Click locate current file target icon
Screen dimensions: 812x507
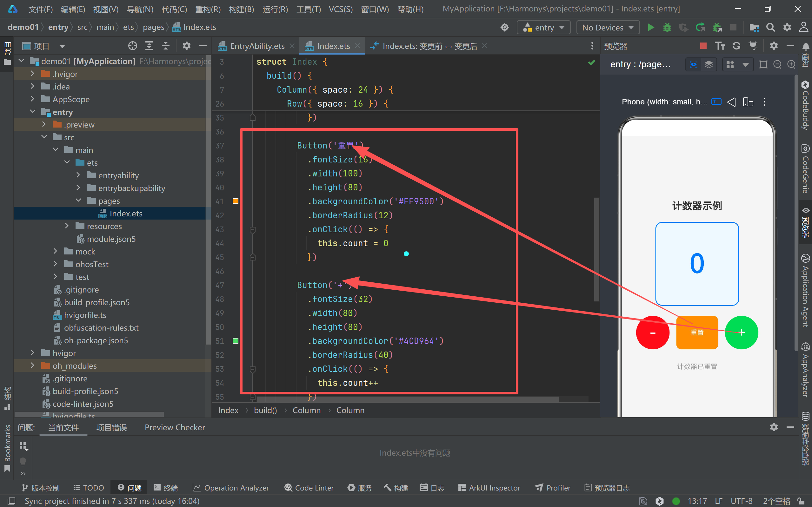(x=132, y=46)
